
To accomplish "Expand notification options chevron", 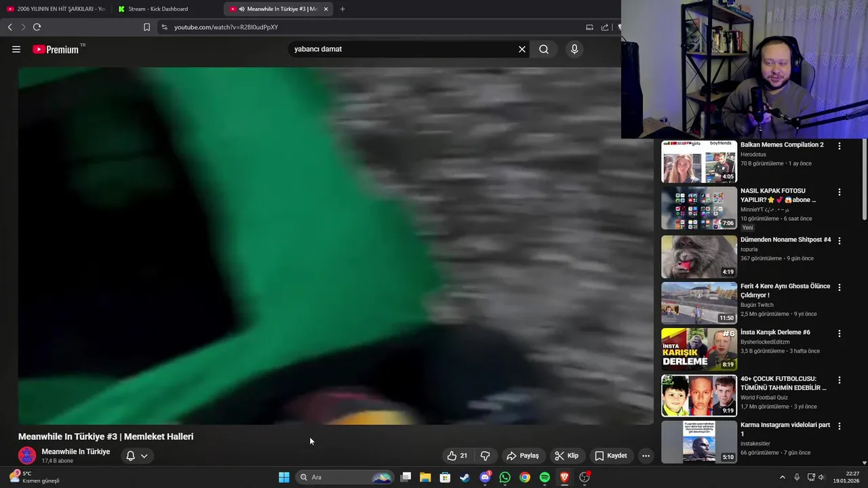I will click(x=144, y=455).
